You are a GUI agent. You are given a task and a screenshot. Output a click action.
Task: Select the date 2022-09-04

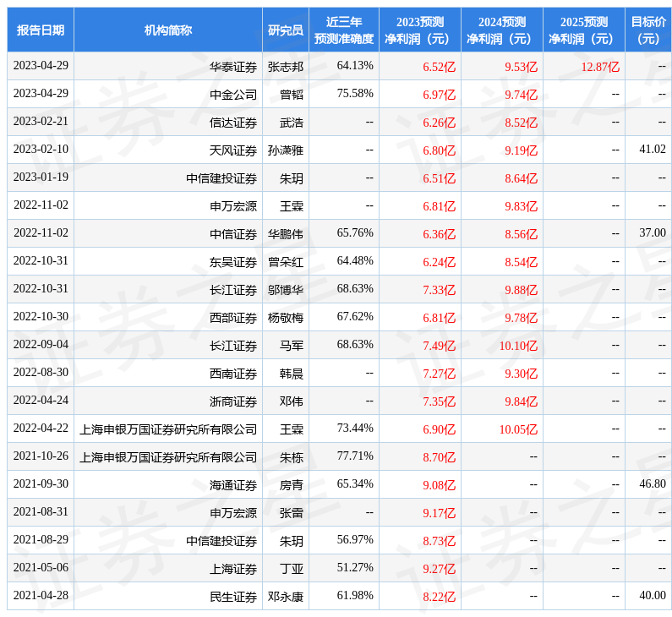(x=41, y=344)
